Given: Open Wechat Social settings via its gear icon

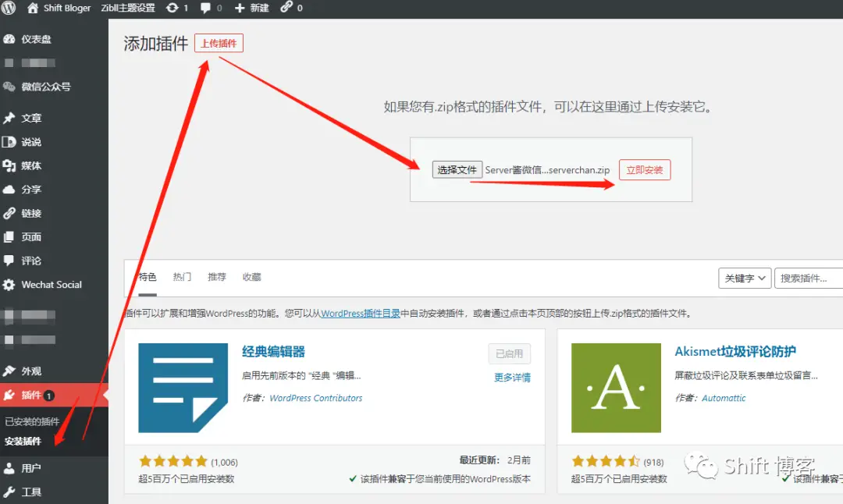Looking at the screenshot, I should coord(9,284).
